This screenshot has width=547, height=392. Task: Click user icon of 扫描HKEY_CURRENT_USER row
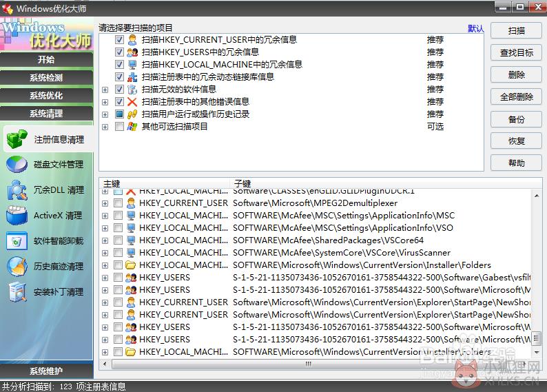click(132, 40)
